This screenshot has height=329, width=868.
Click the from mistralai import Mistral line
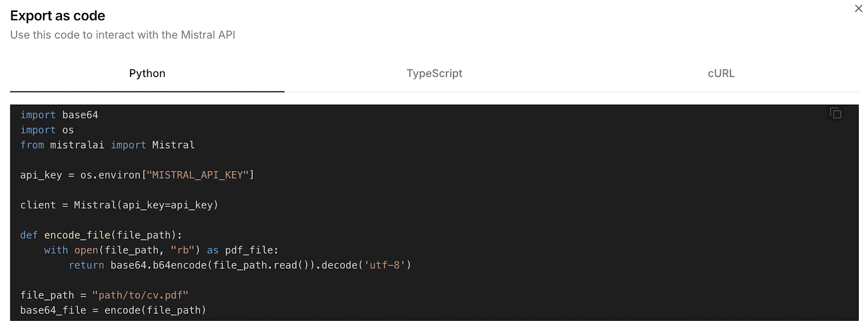tap(107, 144)
